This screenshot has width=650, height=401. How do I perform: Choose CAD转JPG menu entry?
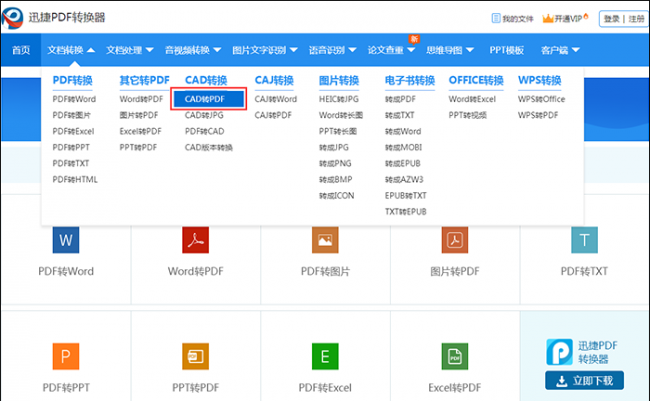click(204, 115)
